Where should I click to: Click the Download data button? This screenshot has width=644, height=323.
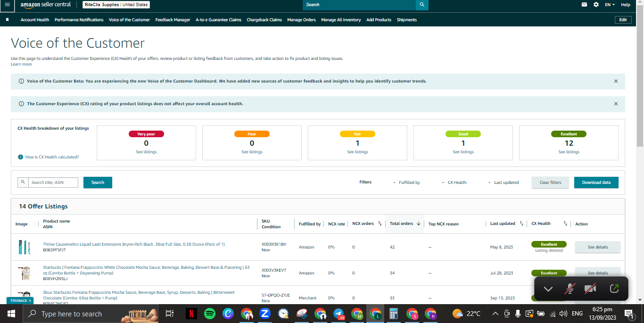coord(596,182)
